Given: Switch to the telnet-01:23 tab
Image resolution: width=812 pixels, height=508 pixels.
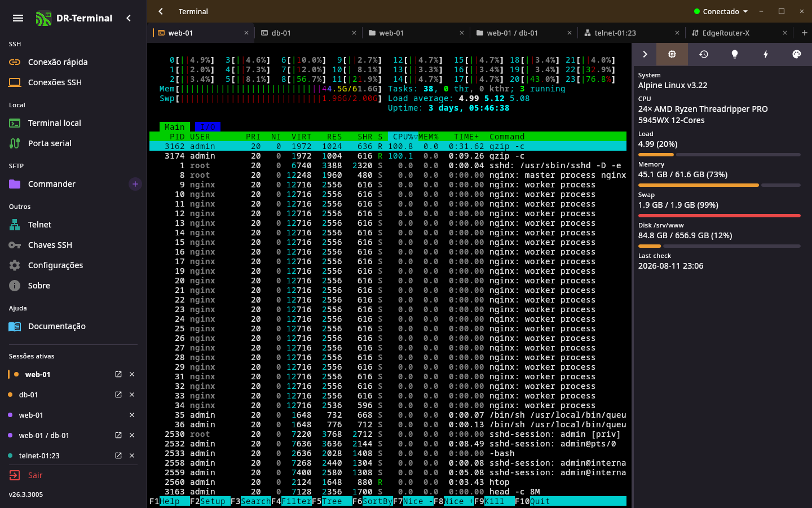Looking at the screenshot, I should [631, 33].
